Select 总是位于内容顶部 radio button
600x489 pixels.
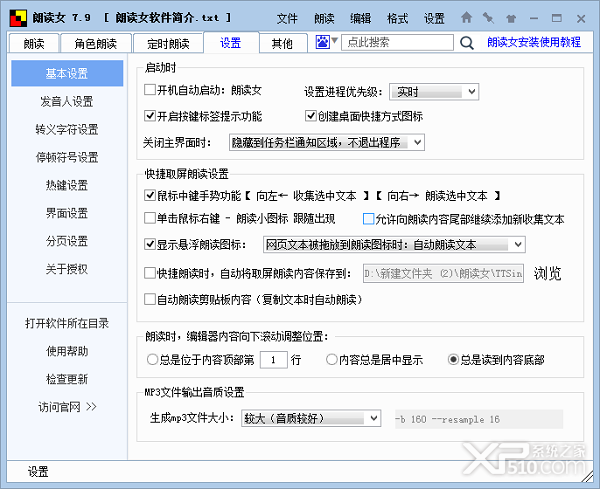[x=152, y=360]
